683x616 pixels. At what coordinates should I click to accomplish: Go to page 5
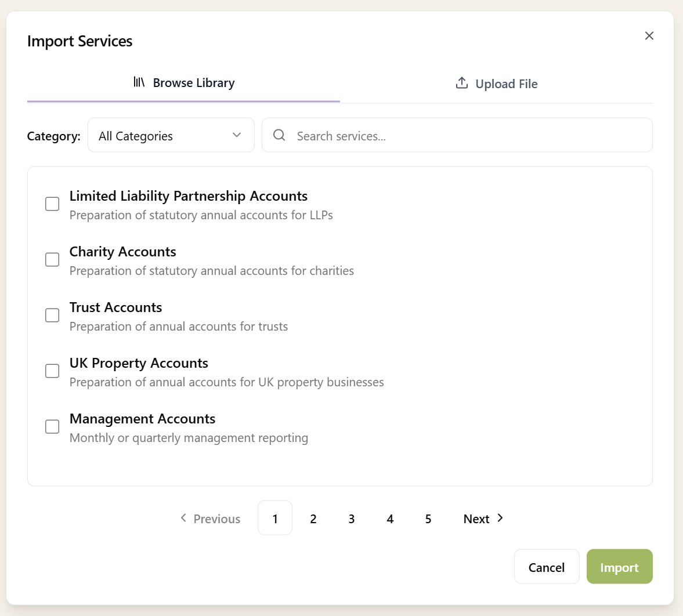click(x=428, y=518)
